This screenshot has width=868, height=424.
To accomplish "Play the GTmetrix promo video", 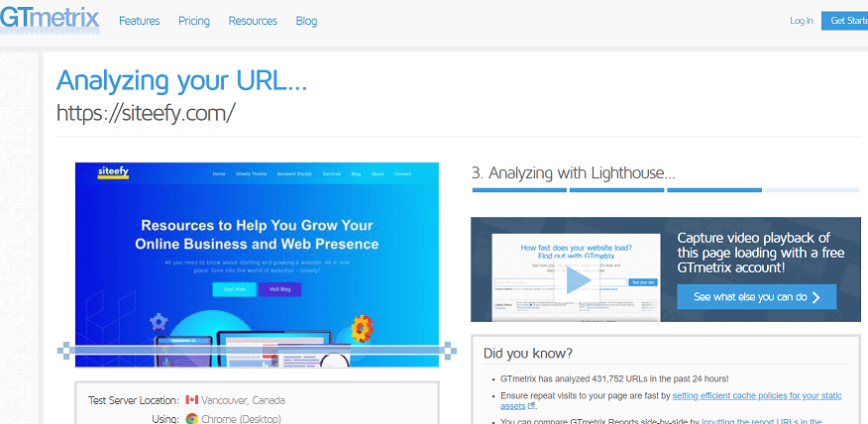I will coord(579,280).
